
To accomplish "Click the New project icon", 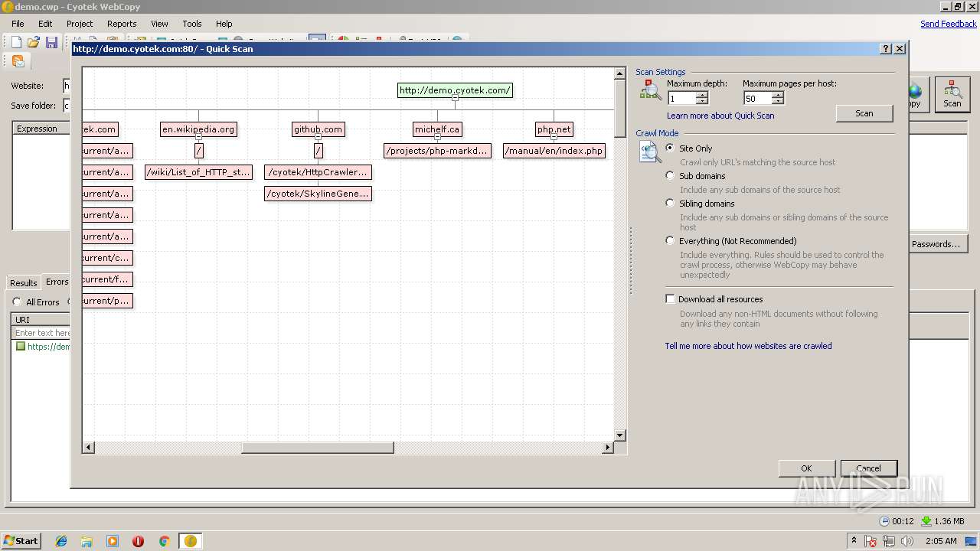I will click(16, 43).
